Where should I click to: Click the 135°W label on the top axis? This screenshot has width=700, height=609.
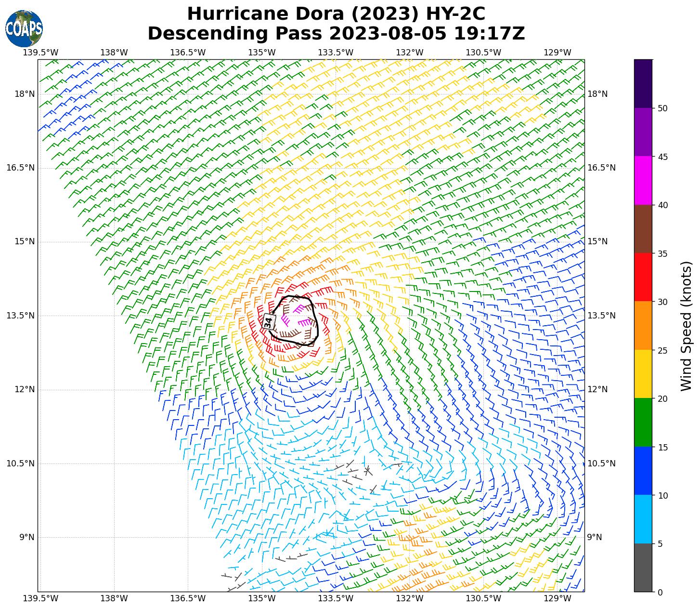click(262, 53)
